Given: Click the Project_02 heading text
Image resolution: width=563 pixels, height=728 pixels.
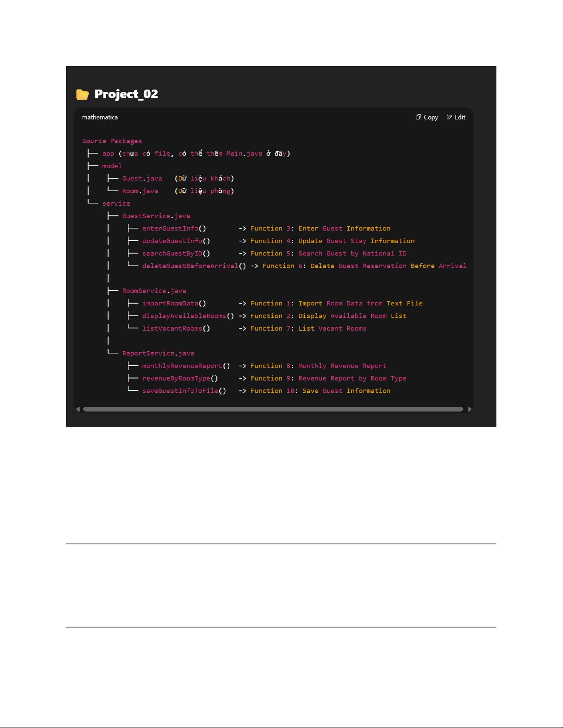Looking at the screenshot, I should (126, 94).
